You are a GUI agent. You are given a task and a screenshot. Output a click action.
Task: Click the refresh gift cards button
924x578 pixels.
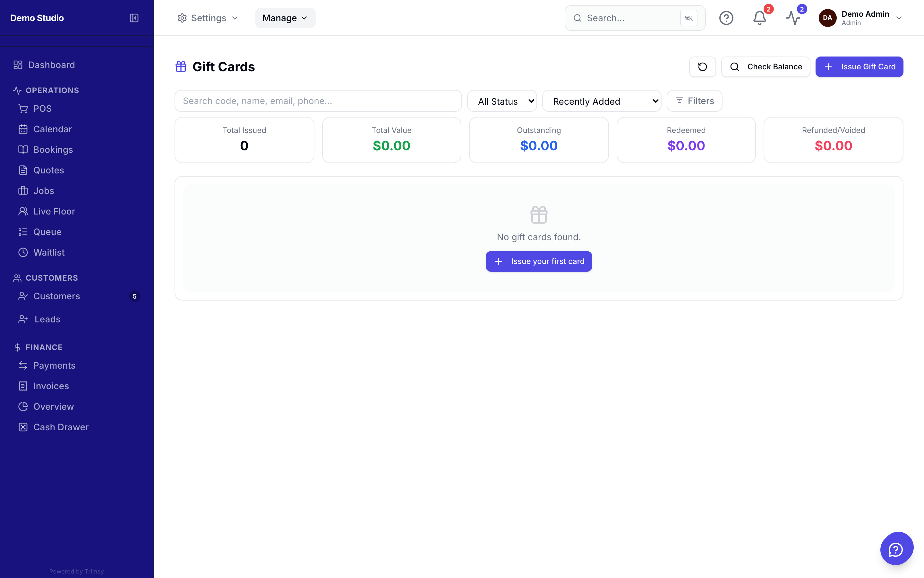[x=702, y=67]
